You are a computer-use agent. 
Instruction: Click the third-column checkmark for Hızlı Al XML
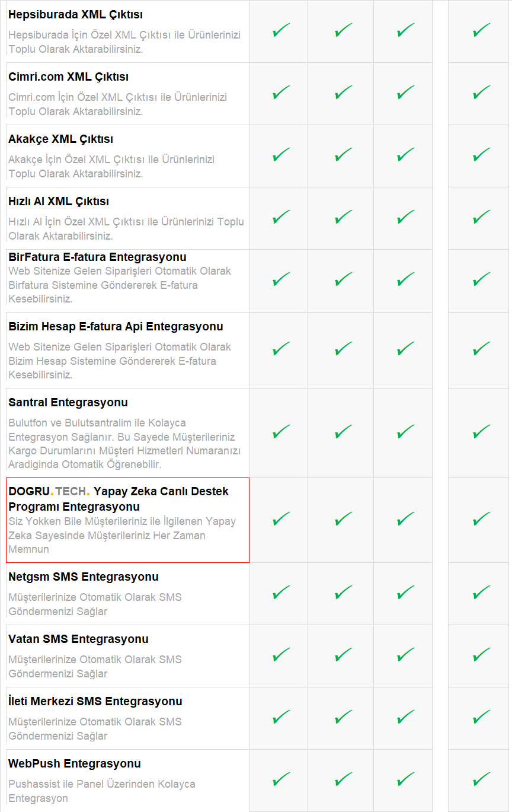(405, 218)
